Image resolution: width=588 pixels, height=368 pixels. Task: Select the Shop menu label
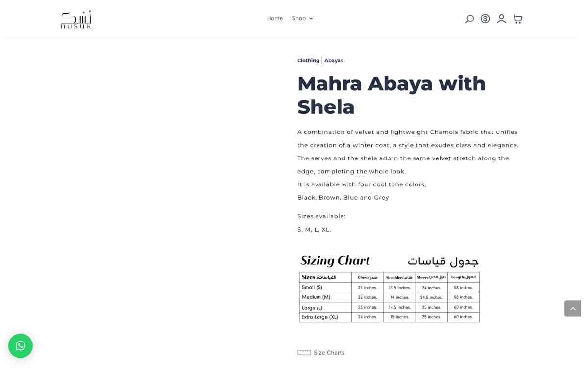point(299,18)
